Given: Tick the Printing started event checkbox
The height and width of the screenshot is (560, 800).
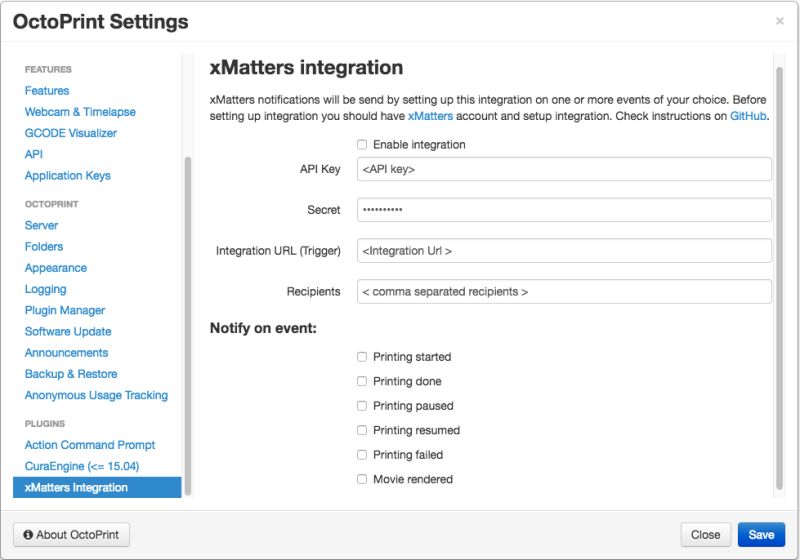Looking at the screenshot, I should [x=362, y=357].
